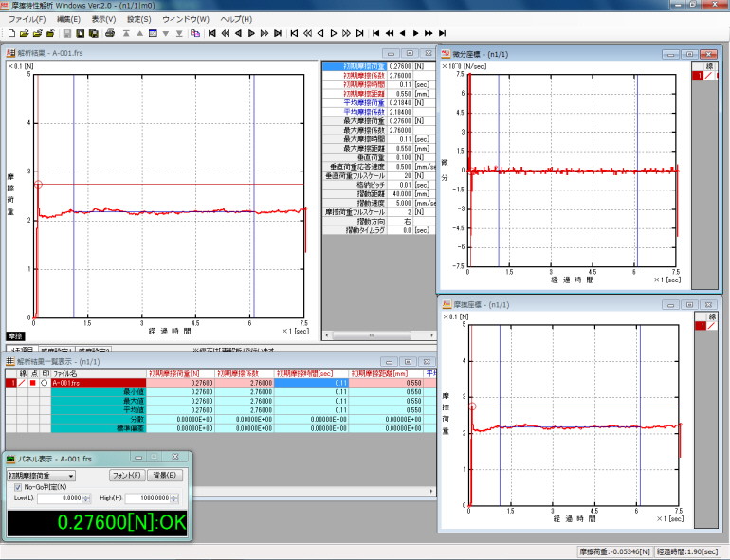
Task: Click the red line icon in row 1
Action: [x=20, y=383]
